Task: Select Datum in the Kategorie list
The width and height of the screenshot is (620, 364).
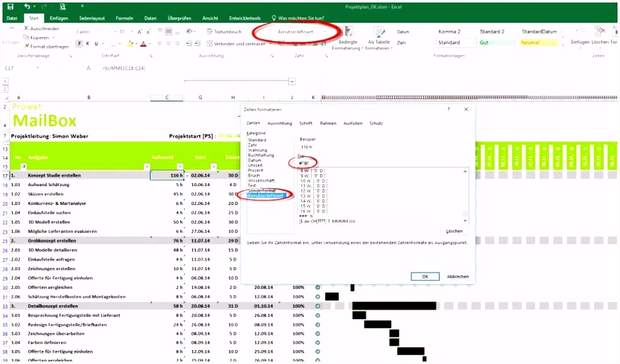Action: point(255,160)
